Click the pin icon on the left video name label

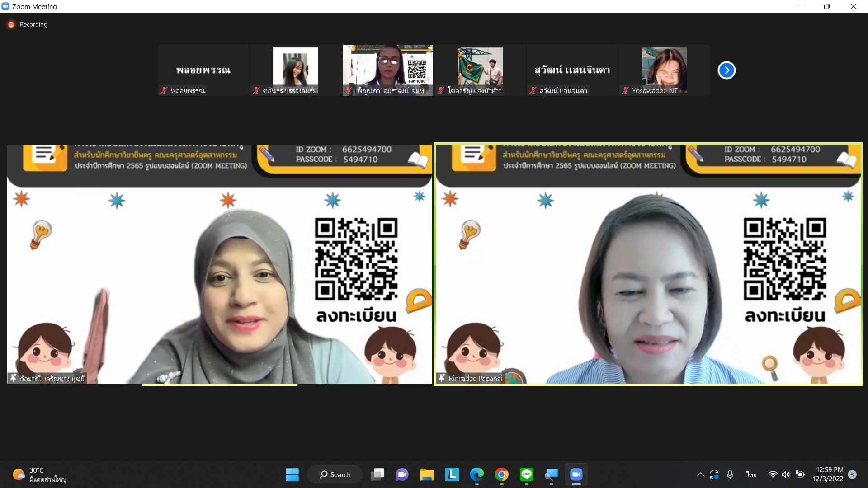(14, 378)
